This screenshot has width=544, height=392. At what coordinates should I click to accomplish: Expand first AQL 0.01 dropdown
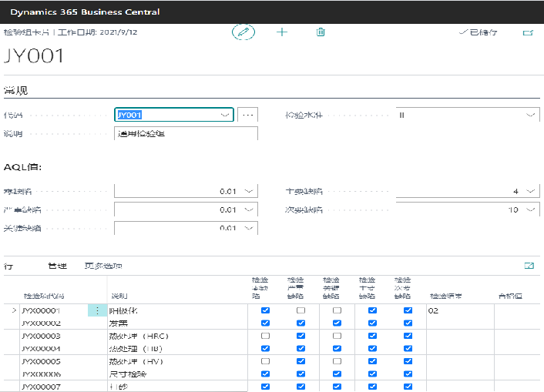click(x=249, y=191)
